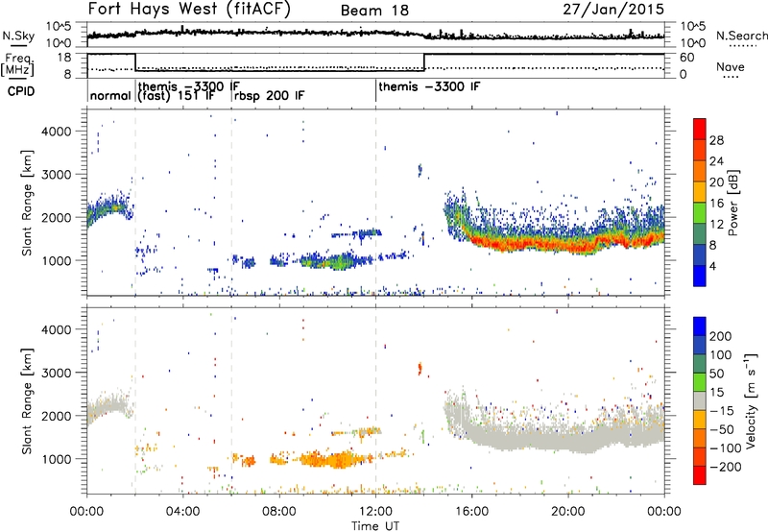Click the '-200' velocity colorbar value

click(724, 467)
